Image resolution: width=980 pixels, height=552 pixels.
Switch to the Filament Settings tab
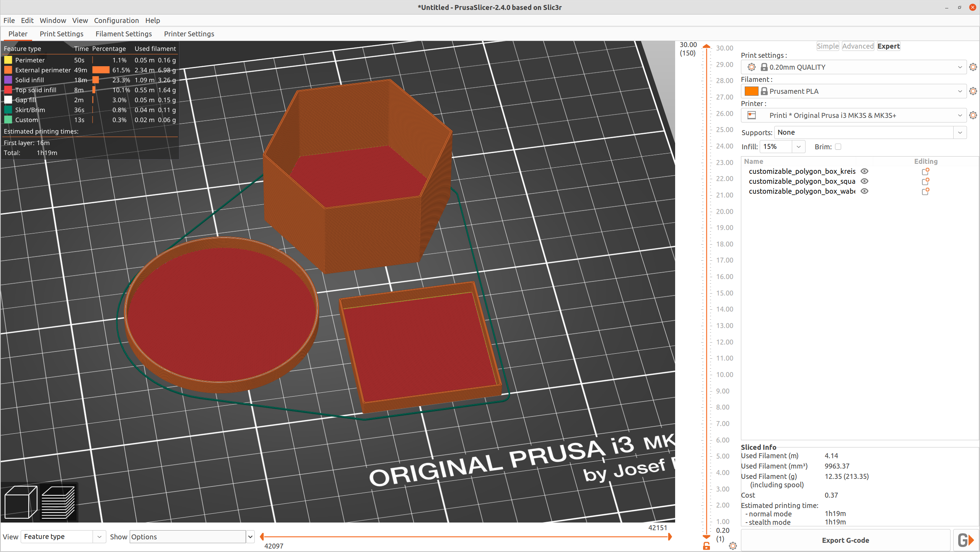tap(124, 34)
